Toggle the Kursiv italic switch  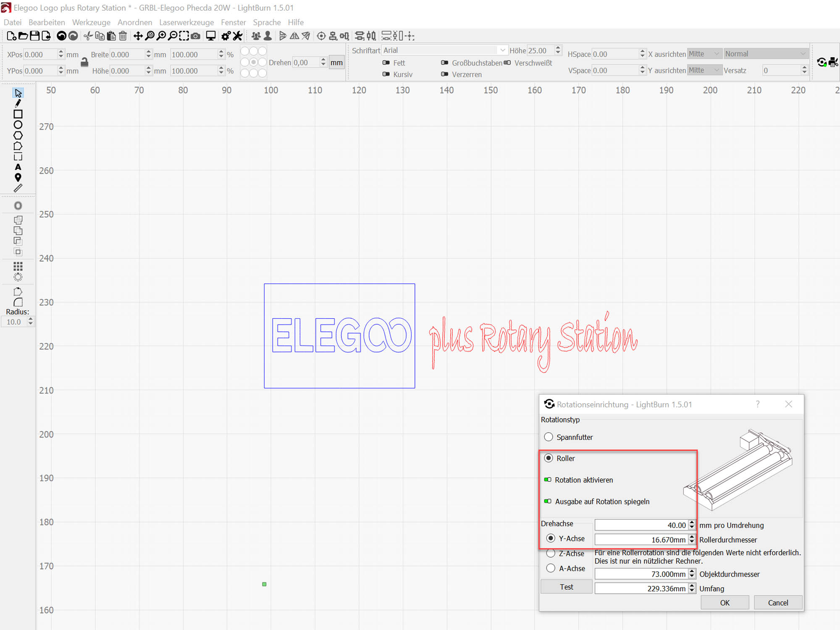coord(386,74)
